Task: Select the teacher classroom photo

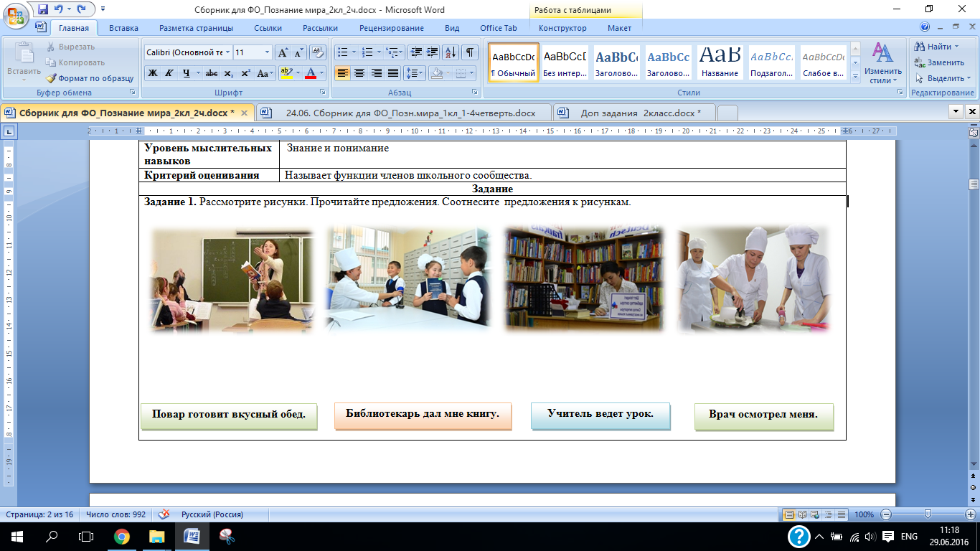Action: click(232, 281)
